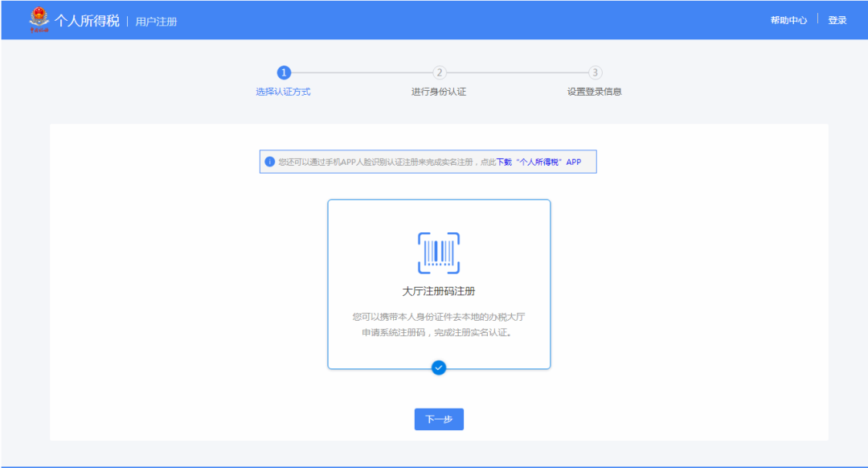
Task: Click the step 3 circle indicator
Action: [595, 72]
